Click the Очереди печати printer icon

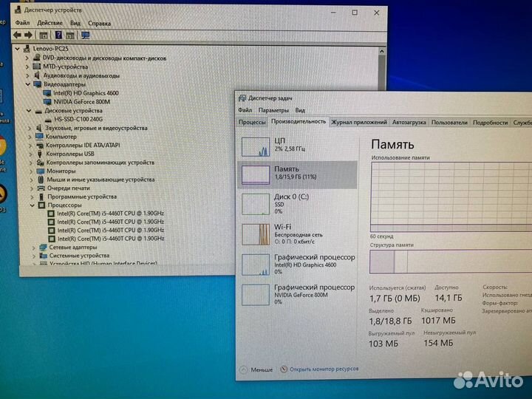(41, 188)
